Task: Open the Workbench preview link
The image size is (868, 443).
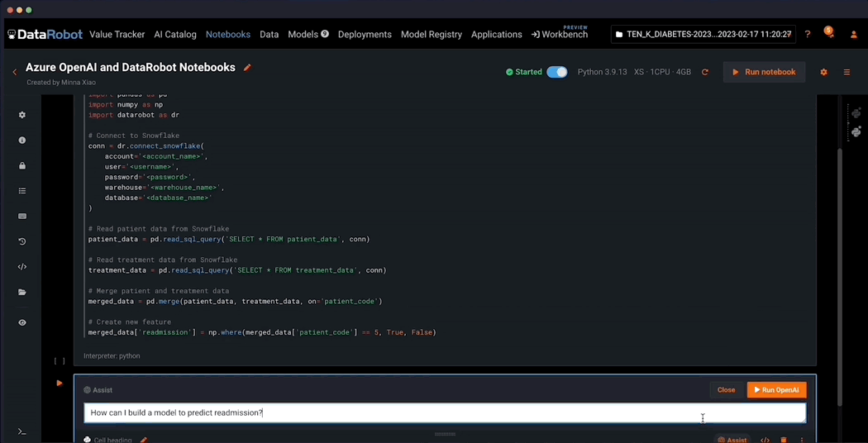Action: coord(560,35)
